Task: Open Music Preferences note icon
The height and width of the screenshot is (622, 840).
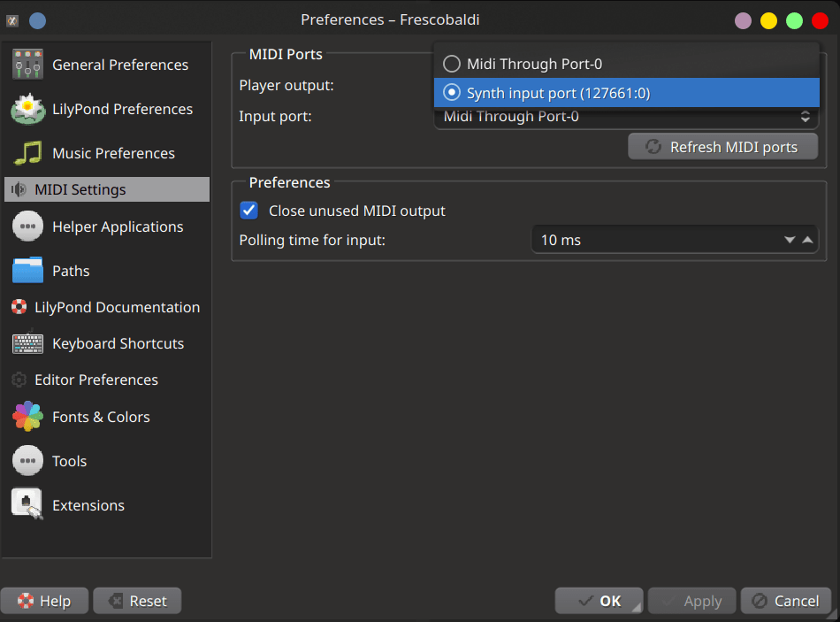Action: click(27, 153)
